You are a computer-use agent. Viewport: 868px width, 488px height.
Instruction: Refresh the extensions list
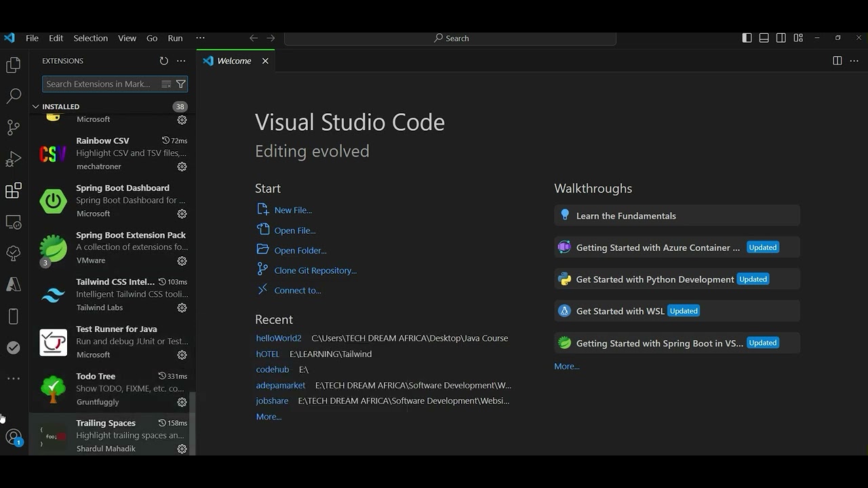click(x=163, y=61)
